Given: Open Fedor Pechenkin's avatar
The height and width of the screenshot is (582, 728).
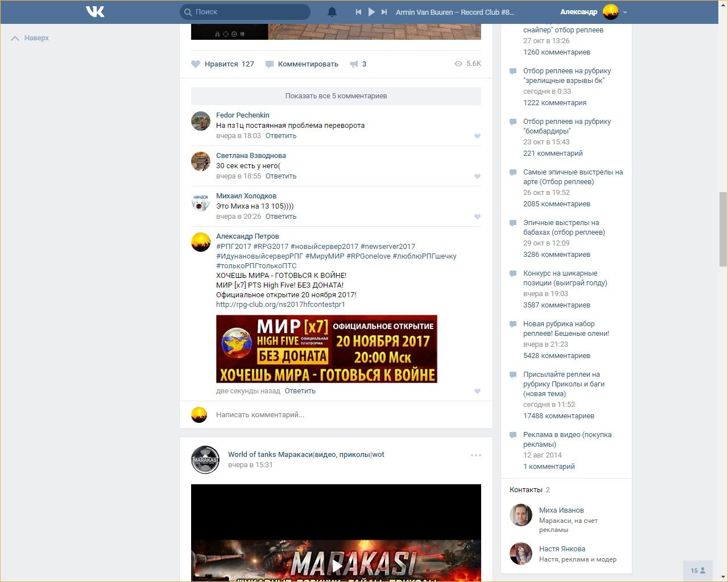Looking at the screenshot, I should [201, 121].
